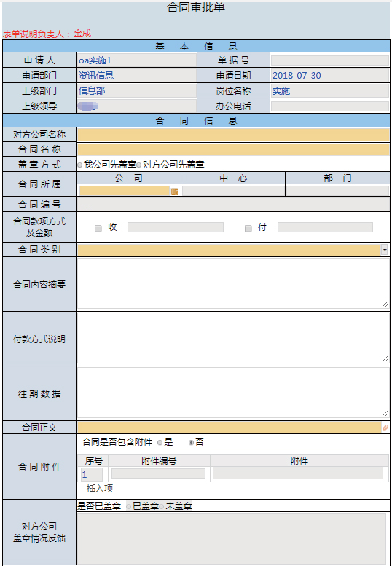Focus the 付款方式说明 text area
This screenshot has height=566, width=392.
[x=233, y=338]
